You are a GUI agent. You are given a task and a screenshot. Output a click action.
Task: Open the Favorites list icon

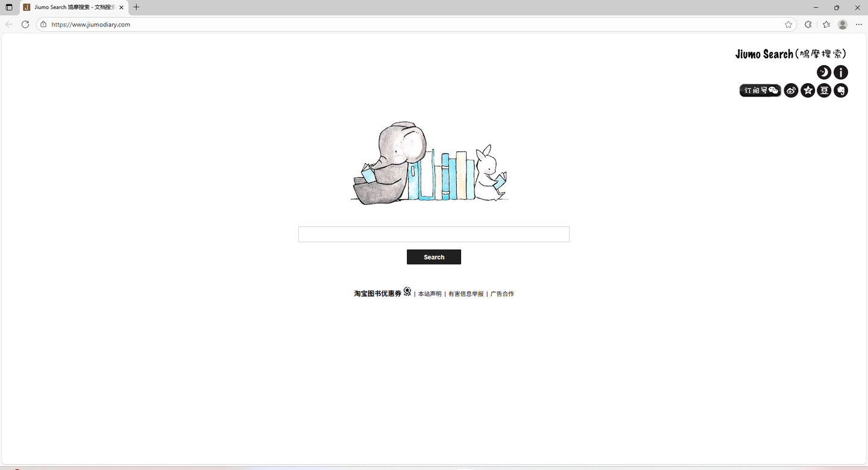[826, 25]
